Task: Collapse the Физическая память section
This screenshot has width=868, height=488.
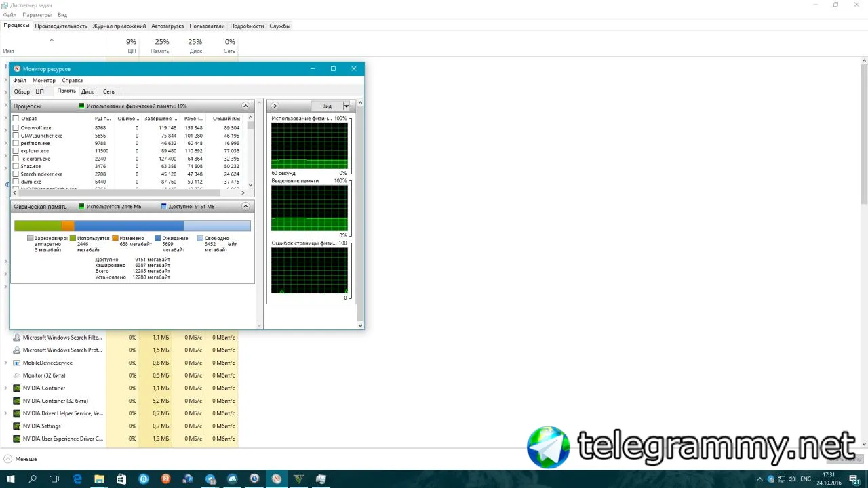Action: coord(246,207)
